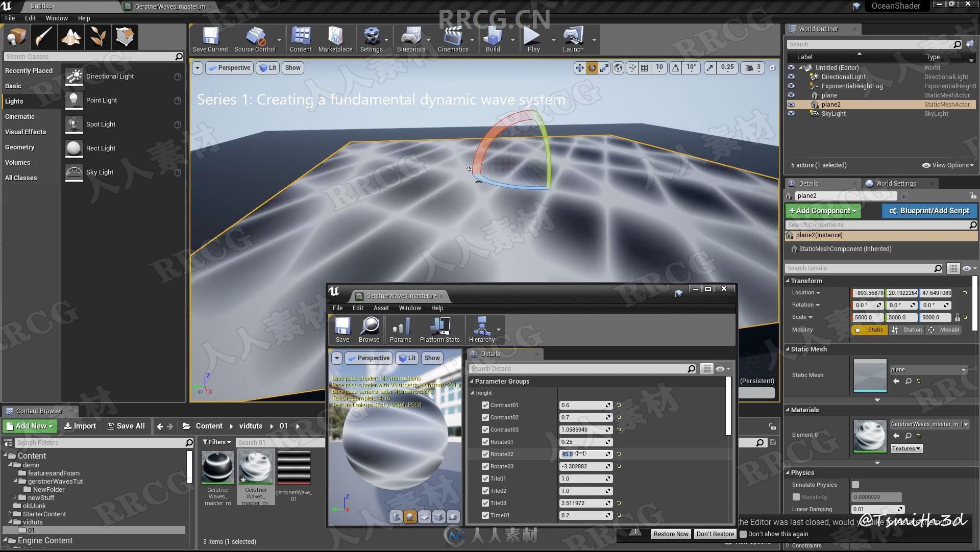Expand the height parameter group
The height and width of the screenshot is (552, 980).
click(x=473, y=393)
